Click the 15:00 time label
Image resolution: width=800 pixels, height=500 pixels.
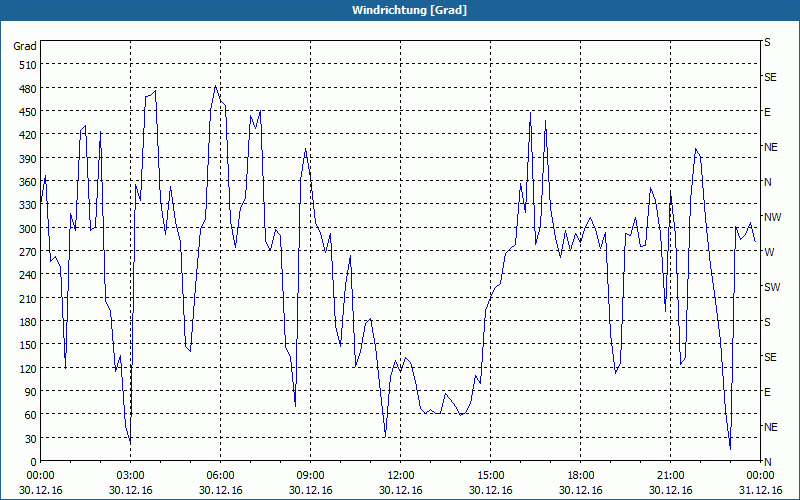491,476
